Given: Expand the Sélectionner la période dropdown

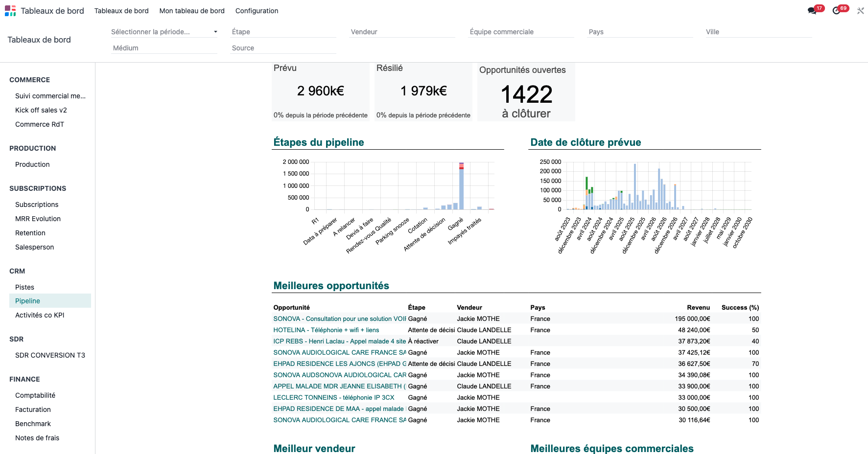Looking at the screenshot, I should click(x=164, y=32).
